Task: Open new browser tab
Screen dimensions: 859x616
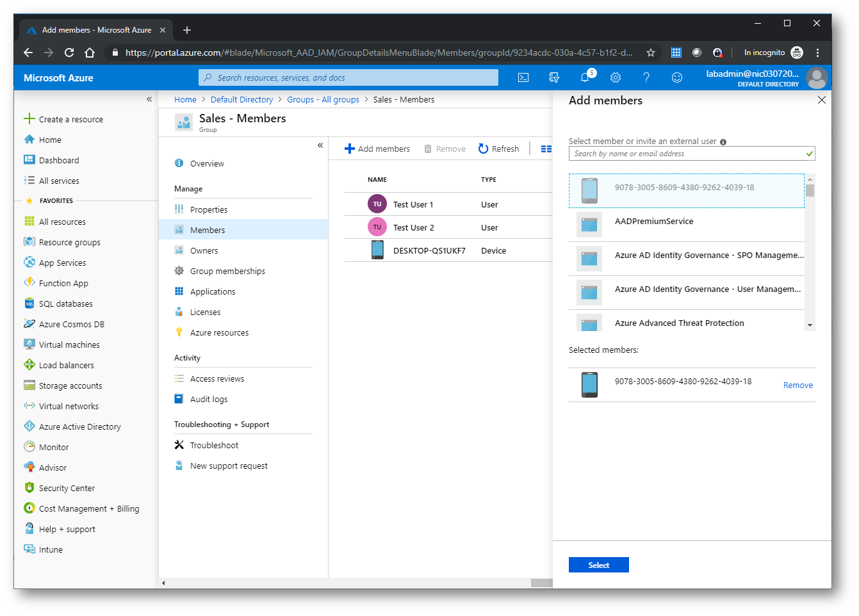Action: tap(187, 30)
